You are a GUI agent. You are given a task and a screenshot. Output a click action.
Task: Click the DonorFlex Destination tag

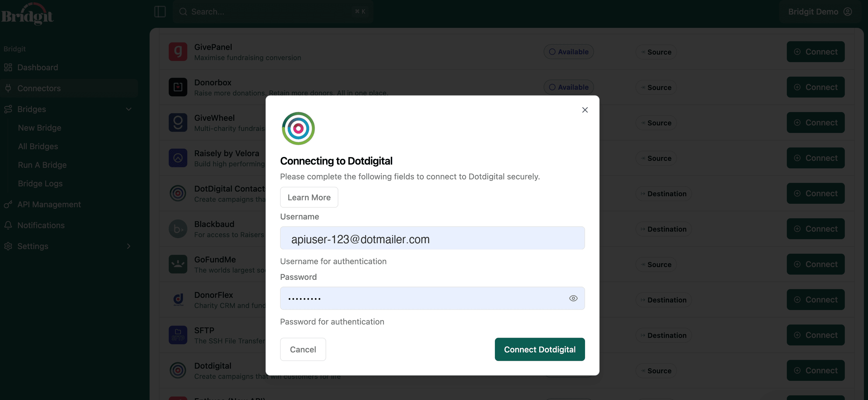click(663, 300)
